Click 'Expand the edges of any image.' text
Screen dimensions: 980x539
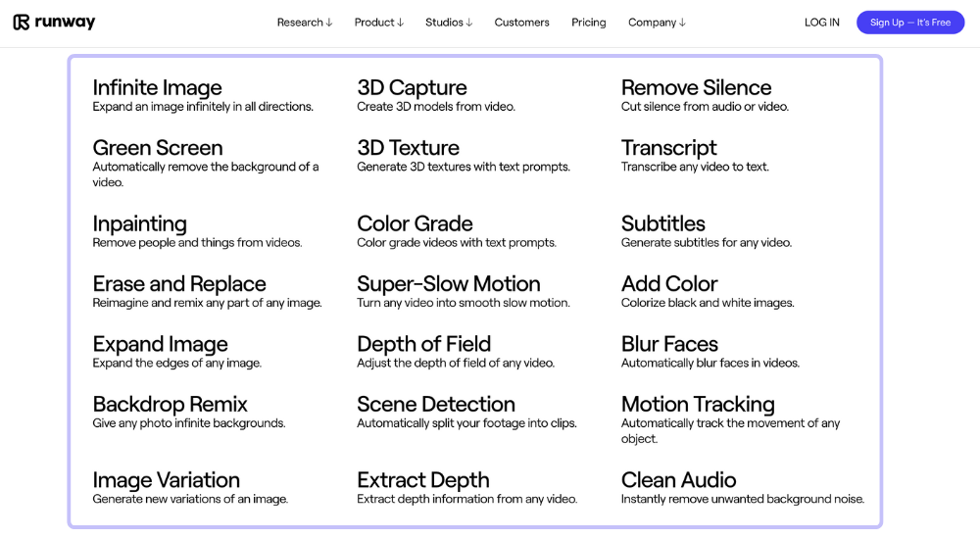click(176, 364)
